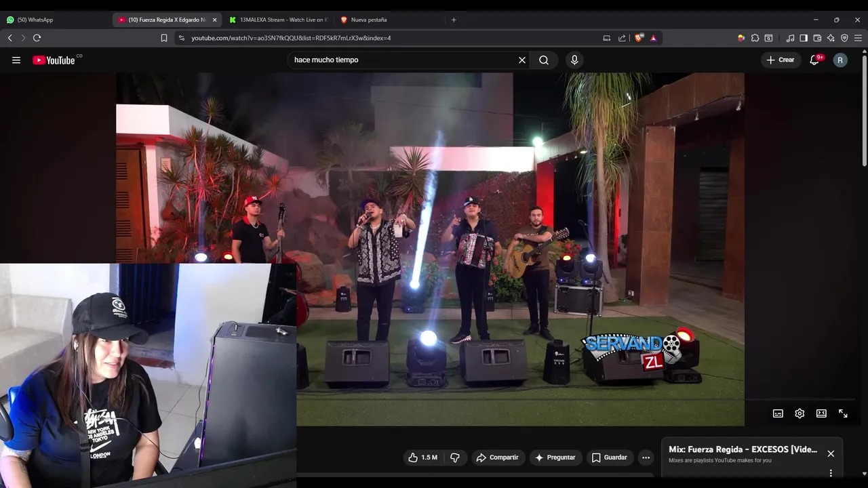
Task: Go back in browser history
Action: [9, 38]
